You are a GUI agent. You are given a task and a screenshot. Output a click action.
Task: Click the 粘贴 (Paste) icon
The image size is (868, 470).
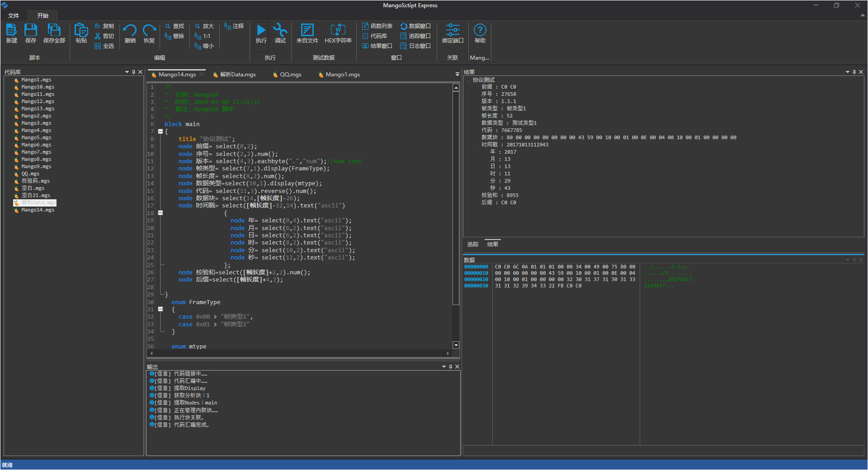coord(81,33)
